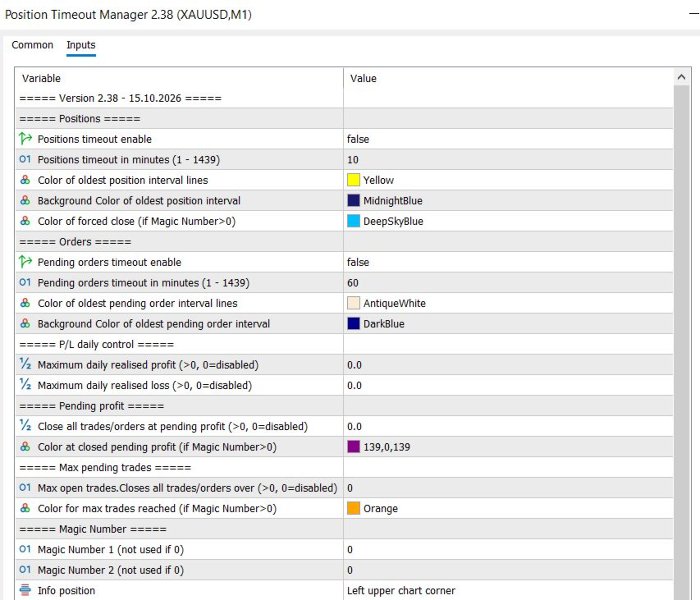Click the DeepSkyBlue color swatch
The width and height of the screenshot is (700, 600).
pos(354,221)
